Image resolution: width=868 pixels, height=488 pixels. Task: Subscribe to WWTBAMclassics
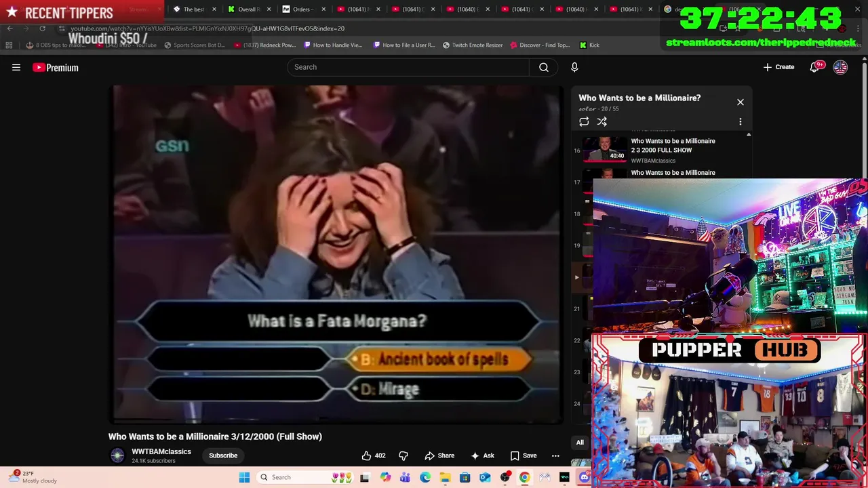(223, 455)
